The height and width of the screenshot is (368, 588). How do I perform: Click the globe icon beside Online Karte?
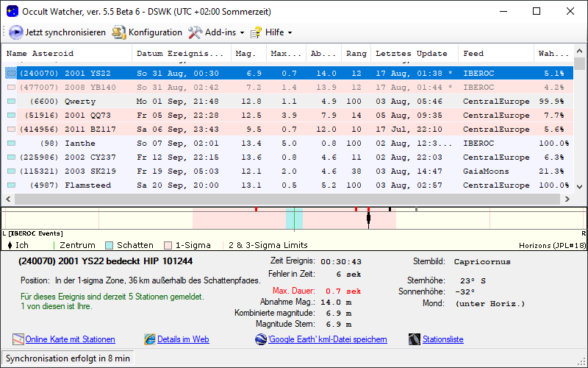[18, 339]
